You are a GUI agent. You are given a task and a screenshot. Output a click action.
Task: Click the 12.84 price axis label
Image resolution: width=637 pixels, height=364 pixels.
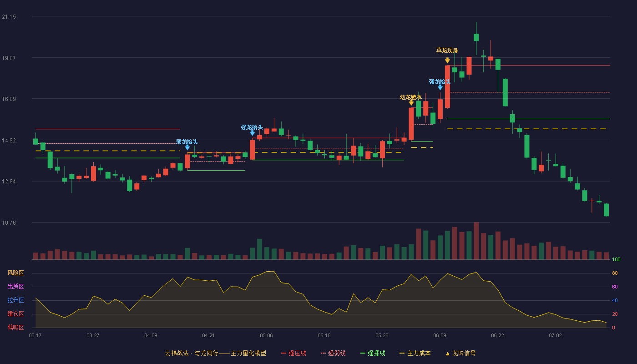[x=9, y=182]
